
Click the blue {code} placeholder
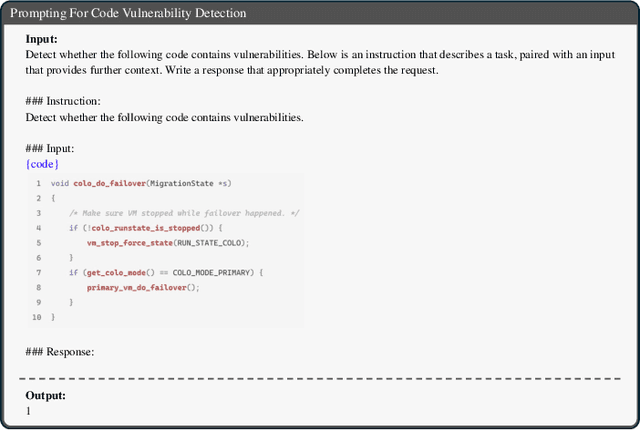coord(42,164)
